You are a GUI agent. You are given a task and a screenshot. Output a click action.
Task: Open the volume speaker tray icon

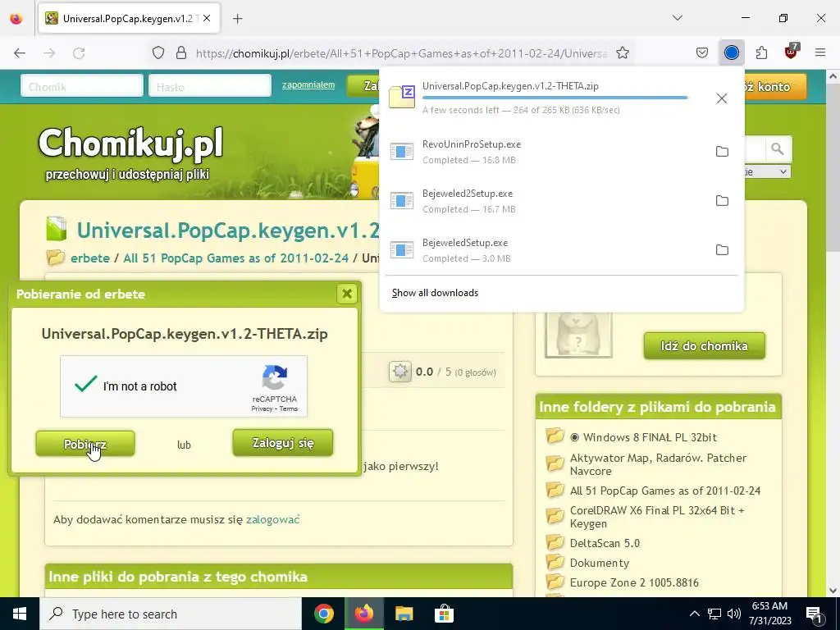[x=734, y=614]
